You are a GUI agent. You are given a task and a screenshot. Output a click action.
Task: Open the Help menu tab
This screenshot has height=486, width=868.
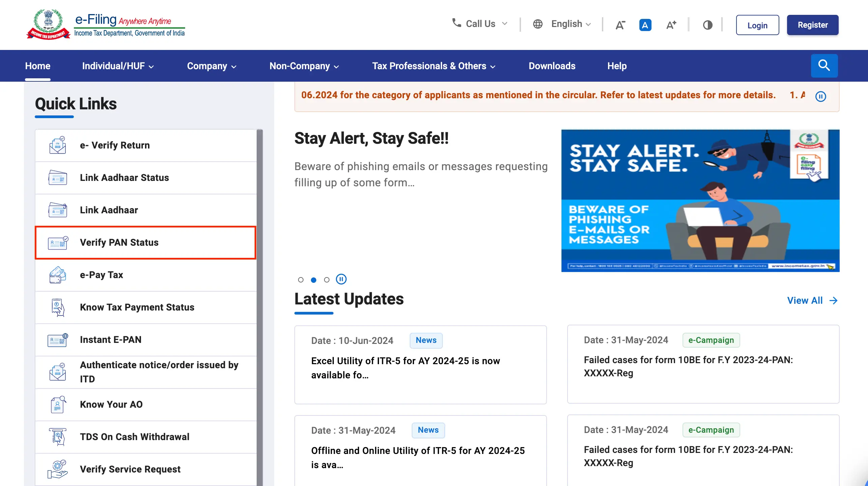tap(617, 66)
